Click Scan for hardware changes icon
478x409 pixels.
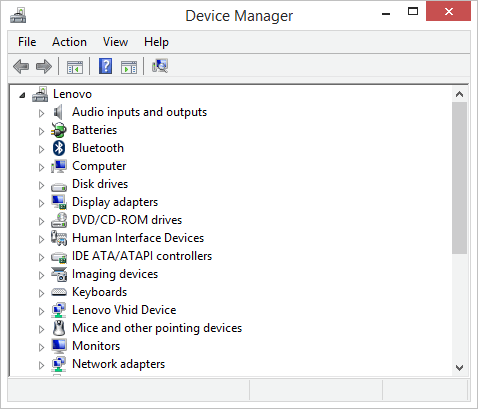point(160,66)
